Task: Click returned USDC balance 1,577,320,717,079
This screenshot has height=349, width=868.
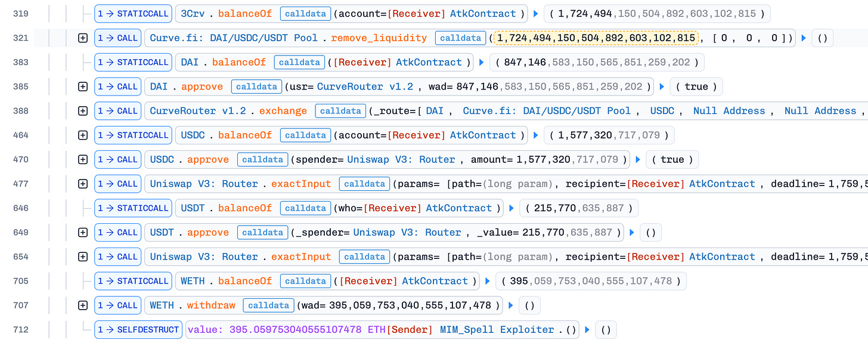Action: pyautogui.click(x=609, y=135)
